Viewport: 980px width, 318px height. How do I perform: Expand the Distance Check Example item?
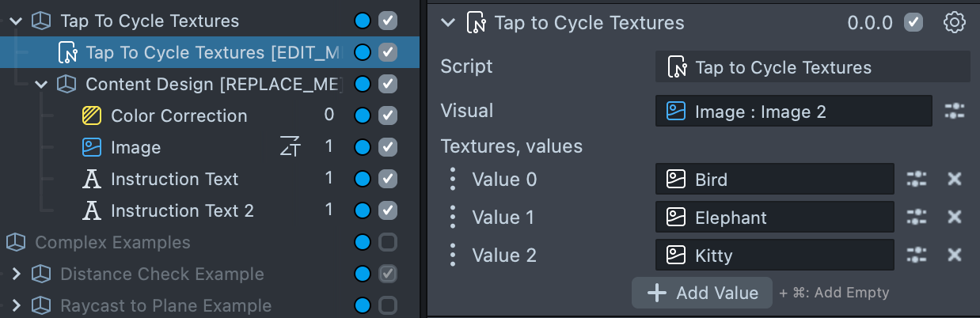point(16,274)
